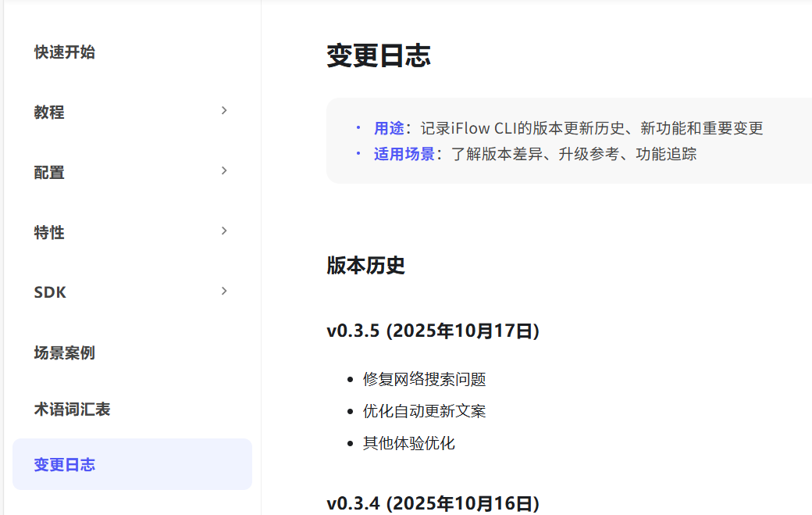Image resolution: width=812 pixels, height=515 pixels.
Task: Select the 特性 sidebar category label
Action: tap(49, 233)
